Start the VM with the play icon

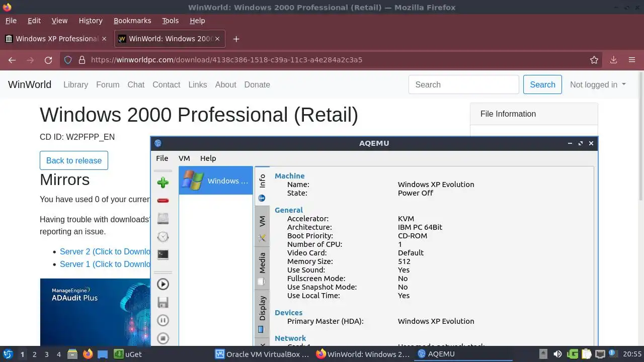pos(163,284)
